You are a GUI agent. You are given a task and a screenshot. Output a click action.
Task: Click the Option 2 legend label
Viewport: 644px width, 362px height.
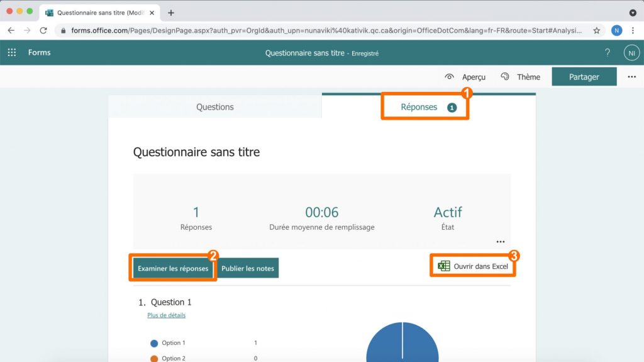coord(174,358)
